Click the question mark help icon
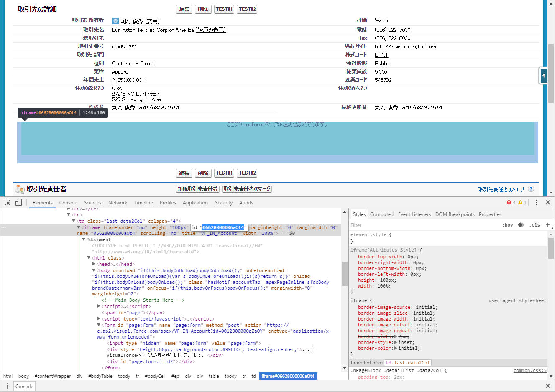 531,189
